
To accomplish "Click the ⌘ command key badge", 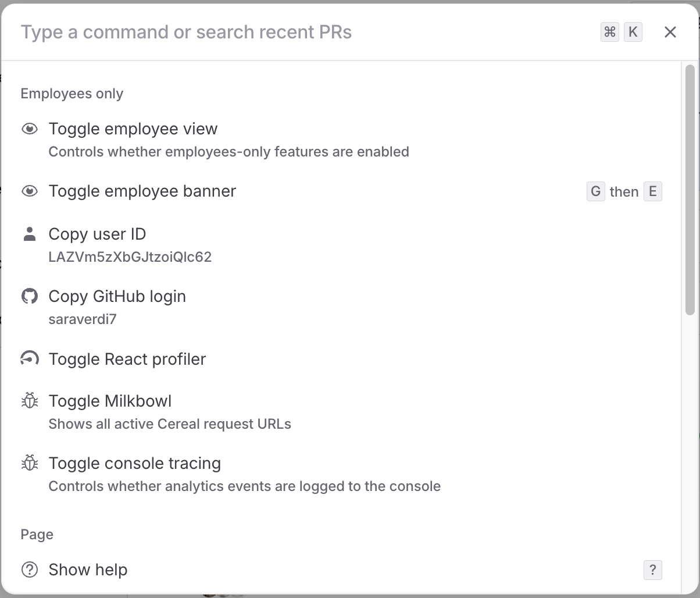I will [609, 32].
